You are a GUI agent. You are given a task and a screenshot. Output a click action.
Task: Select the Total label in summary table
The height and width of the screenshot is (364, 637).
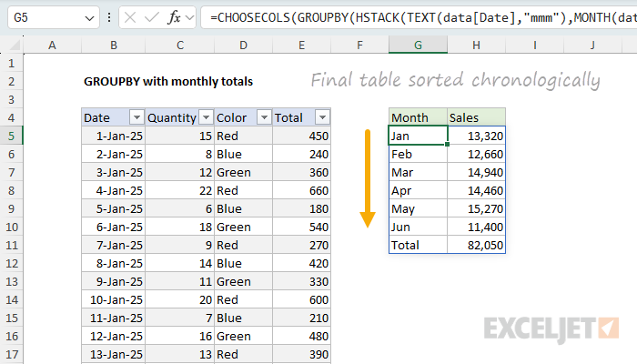[418, 245]
